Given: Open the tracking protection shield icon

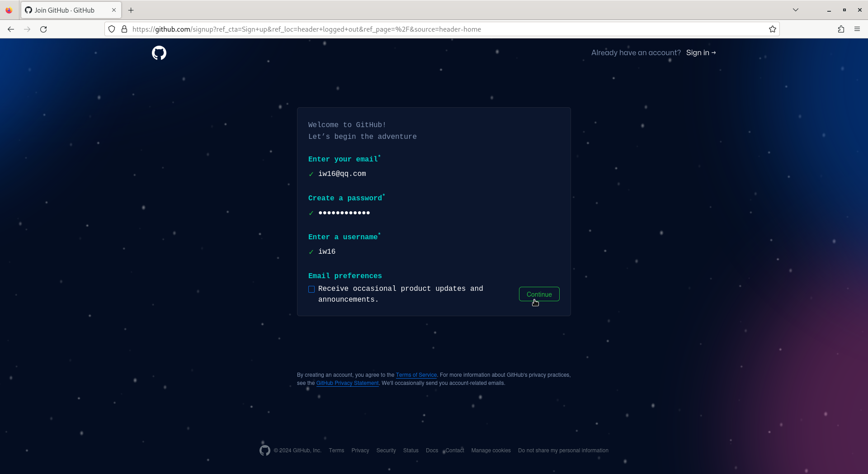Looking at the screenshot, I should pos(112,29).
